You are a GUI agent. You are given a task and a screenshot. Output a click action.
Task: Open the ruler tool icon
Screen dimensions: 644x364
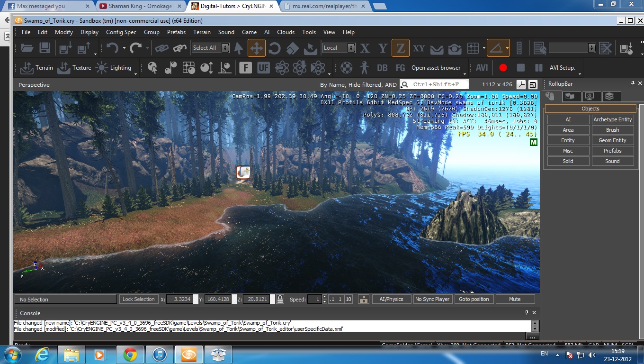click(519, 48)
